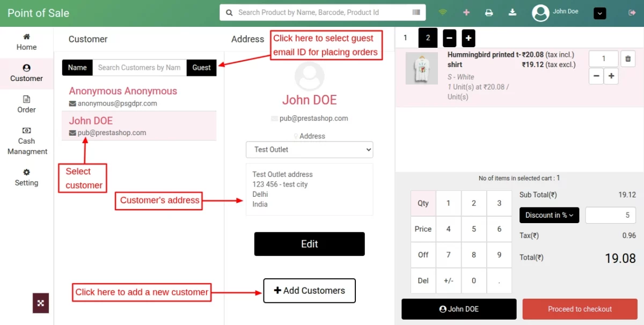Viewport: 644px width, 325px height.
Task: Open the Customer section in sidebar
Action: point(27,73)
